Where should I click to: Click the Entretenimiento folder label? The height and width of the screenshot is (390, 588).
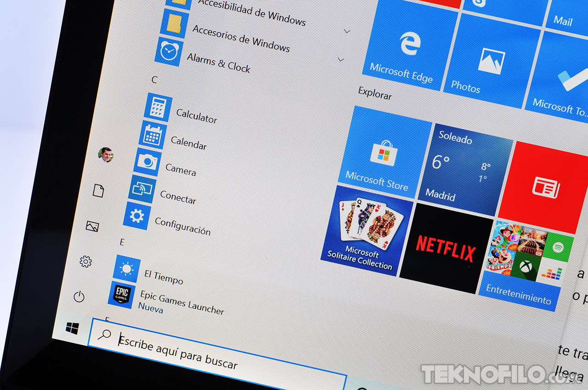[519, 294]
